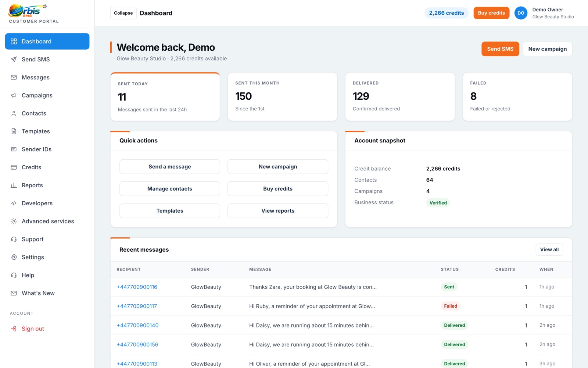Click the What's New envelope icon
588x368 pixels.
[x=14, y=293]
